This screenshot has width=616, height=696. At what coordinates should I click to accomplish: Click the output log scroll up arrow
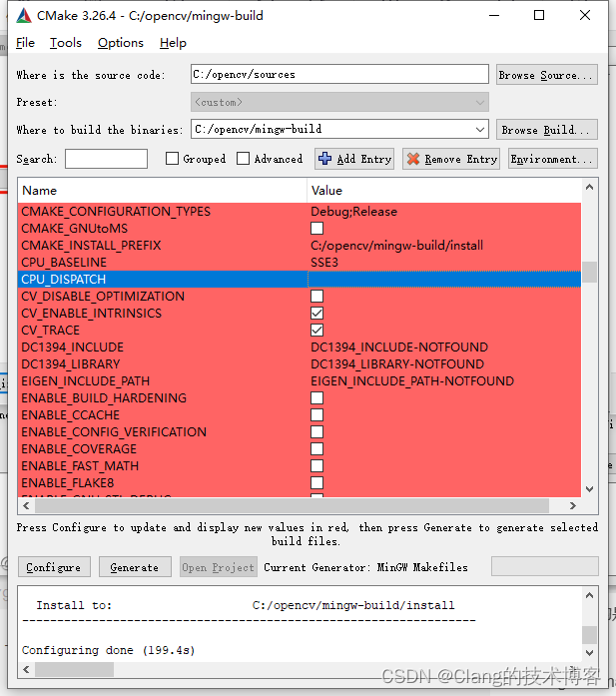tap(589, 595)
